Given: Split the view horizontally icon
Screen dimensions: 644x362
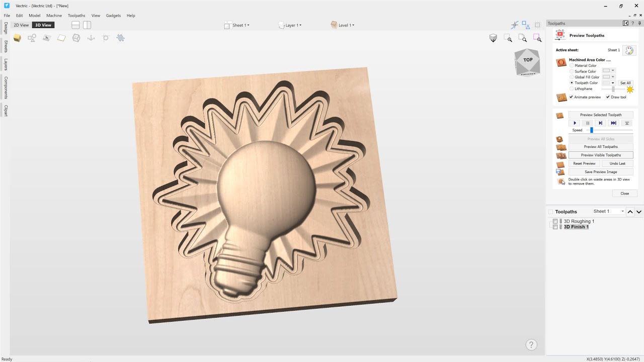Looking at the screenshot, I should click(x=75, y=25).
